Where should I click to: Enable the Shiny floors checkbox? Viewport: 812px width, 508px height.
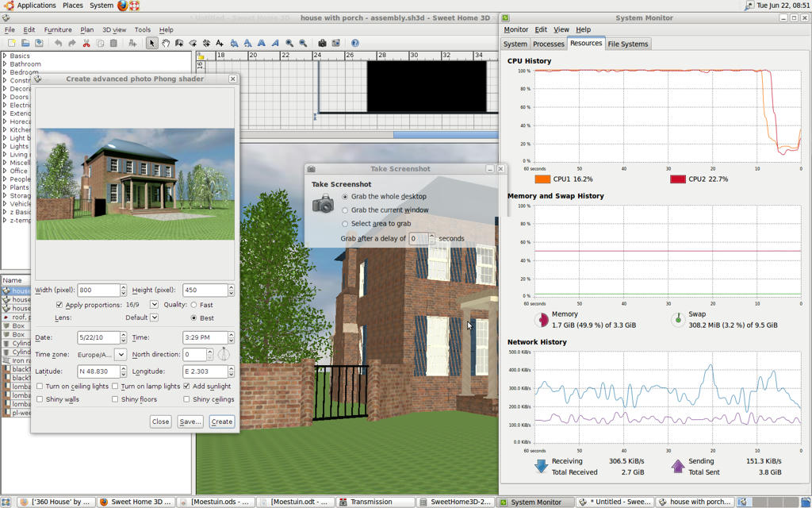click(115, 399)
